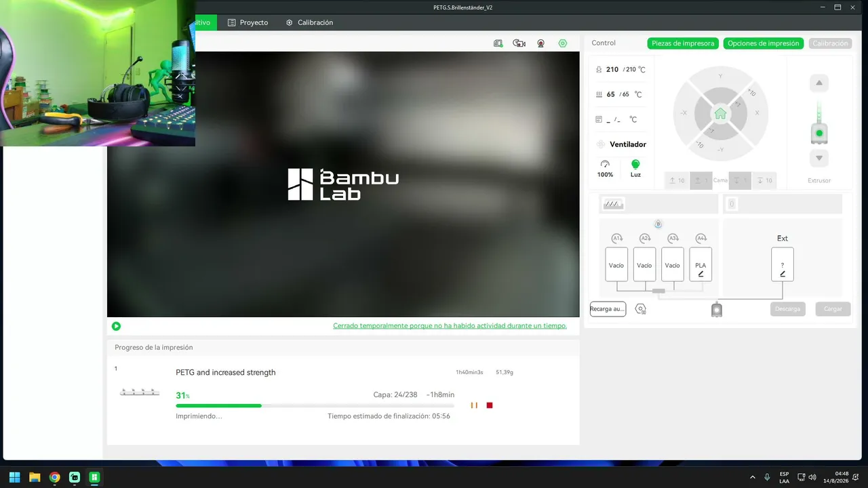Move the head in the -X direction
Screen dimensions: 868x488
684,113
